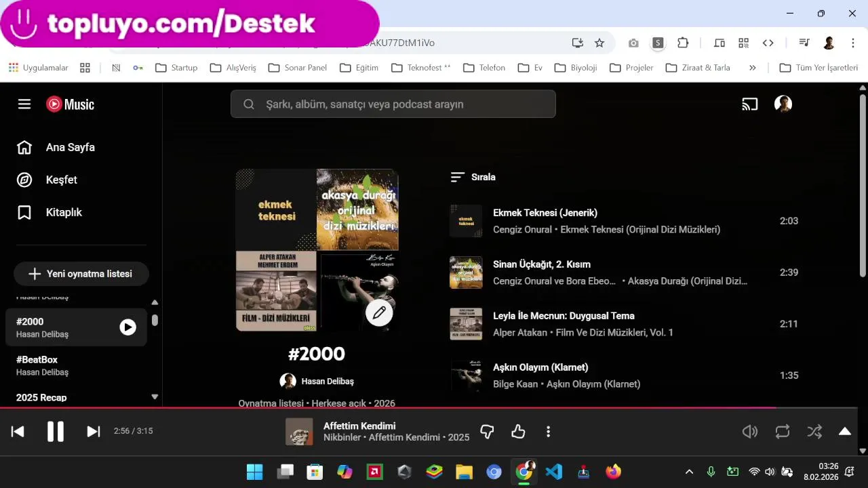The image size is (868, 488).
Task: Open Chrome three-dot menu
Action: 852,43
